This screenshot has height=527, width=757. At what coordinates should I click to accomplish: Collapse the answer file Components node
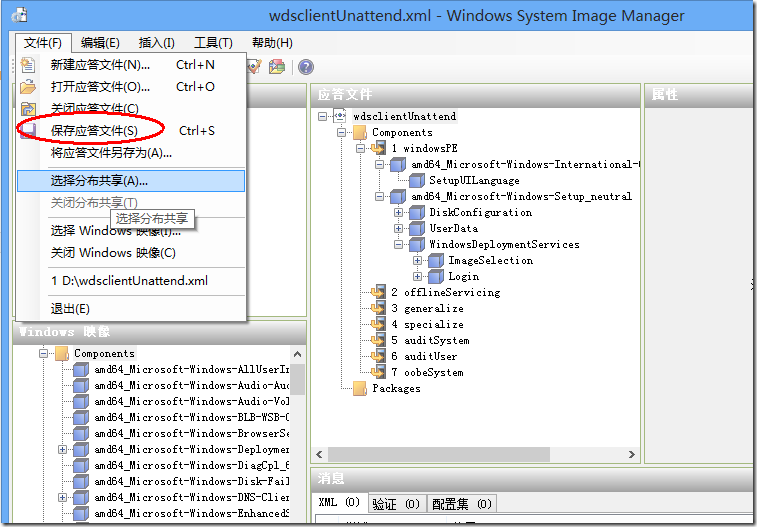341,132
